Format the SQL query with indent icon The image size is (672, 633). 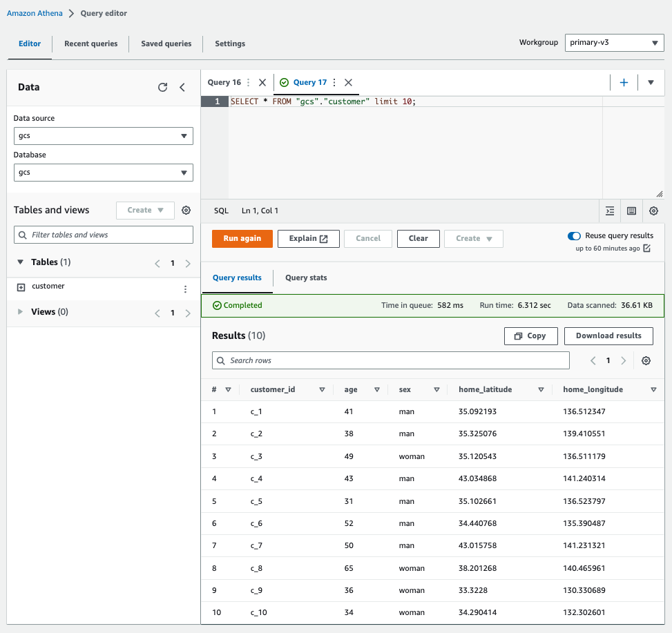[x=610, y=211]
